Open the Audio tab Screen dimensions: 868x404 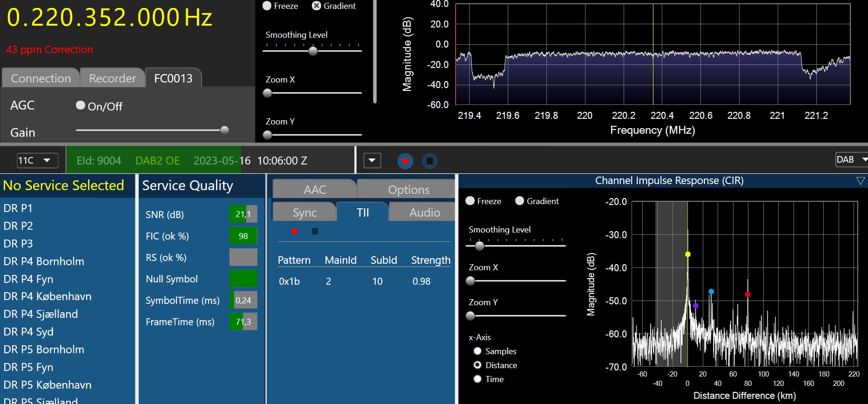point(424,212)
